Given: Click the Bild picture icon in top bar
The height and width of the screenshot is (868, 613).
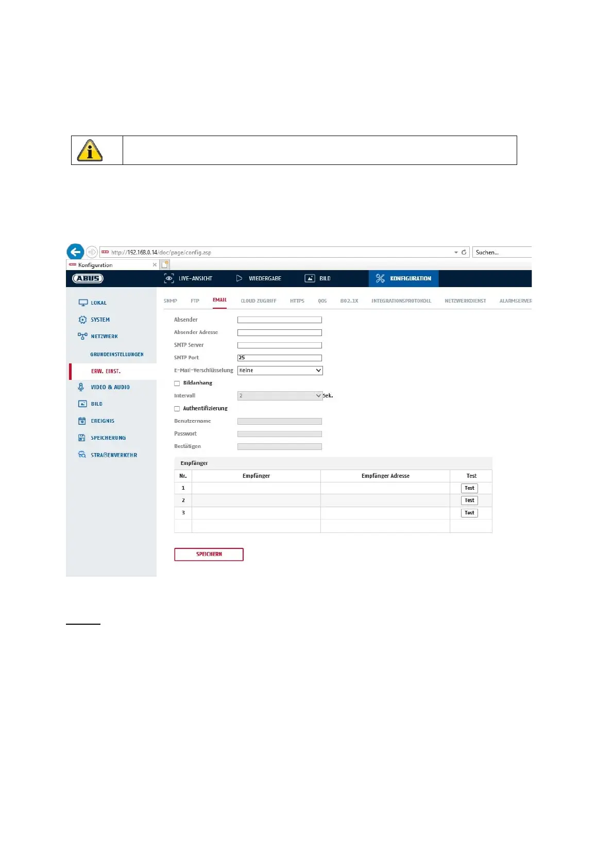Looking at the screenshot, I should coord(310,278).
